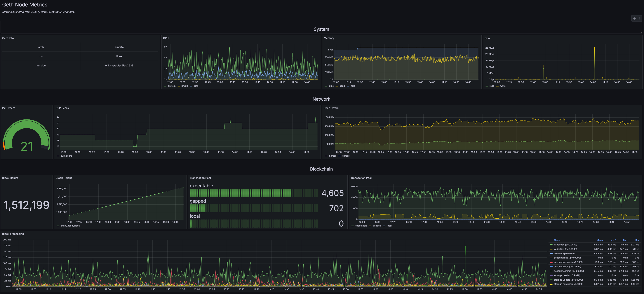Open the Peer Traffic panel title menu

pyautogui.click(x=331, y=108)
